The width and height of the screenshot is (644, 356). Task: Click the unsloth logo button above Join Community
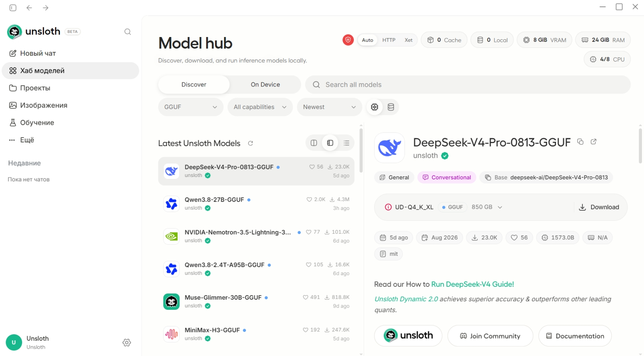click(x=408, y=336)
